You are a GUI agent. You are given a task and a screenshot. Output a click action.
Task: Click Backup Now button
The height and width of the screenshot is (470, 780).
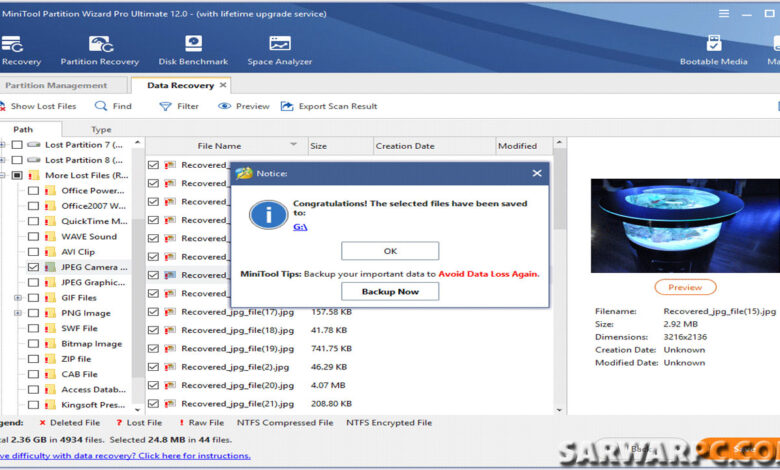coord(390,291)
